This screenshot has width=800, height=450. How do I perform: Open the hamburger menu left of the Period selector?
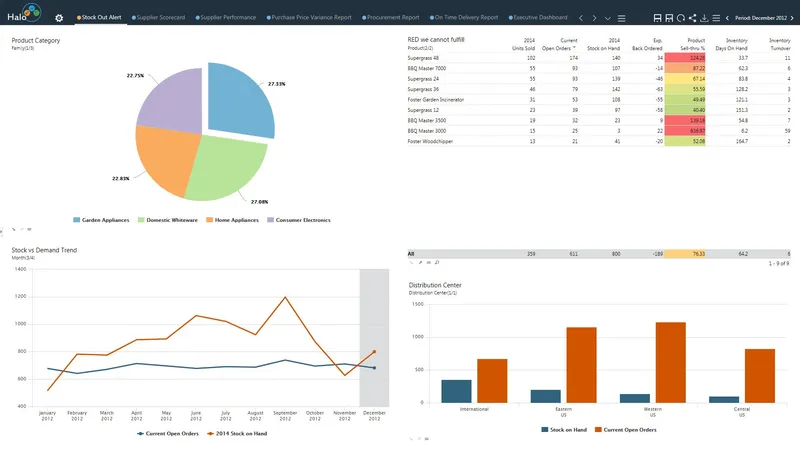pyautogui.click(x=716, y=18)
